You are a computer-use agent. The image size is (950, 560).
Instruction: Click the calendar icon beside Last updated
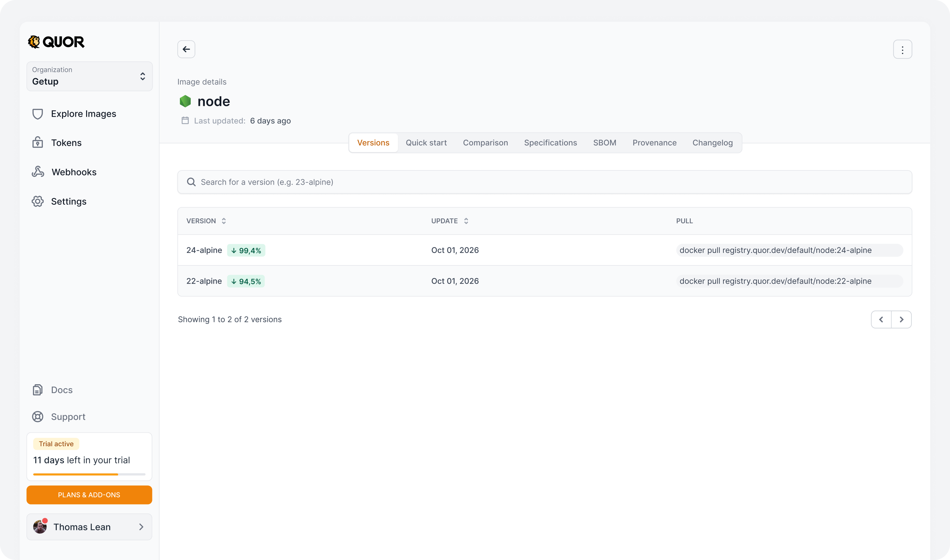(x=185, y=120)
